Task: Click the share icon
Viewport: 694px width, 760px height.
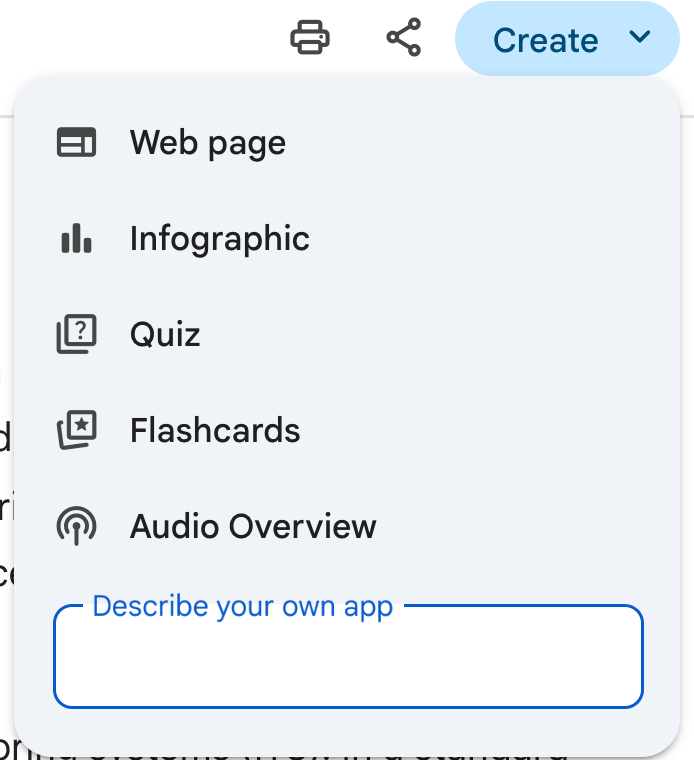Action: click(x=404, y=39)
